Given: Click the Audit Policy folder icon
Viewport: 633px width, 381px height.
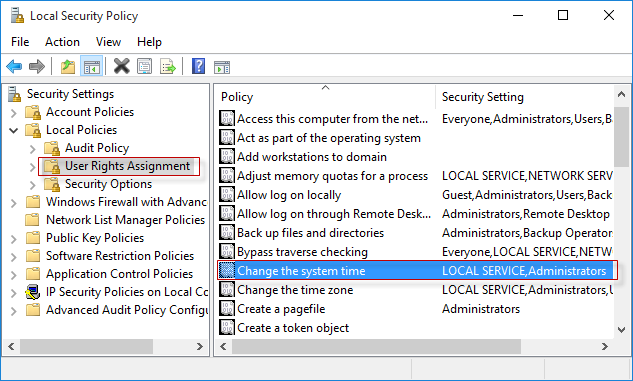Looking at the screenshot, I should 52,148.
